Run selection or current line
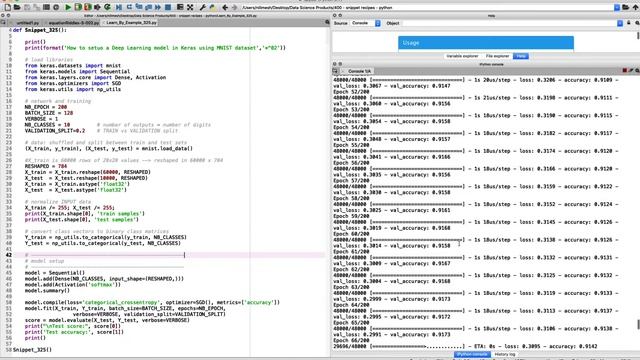The image size is (640, 360). tap(98, 7)
